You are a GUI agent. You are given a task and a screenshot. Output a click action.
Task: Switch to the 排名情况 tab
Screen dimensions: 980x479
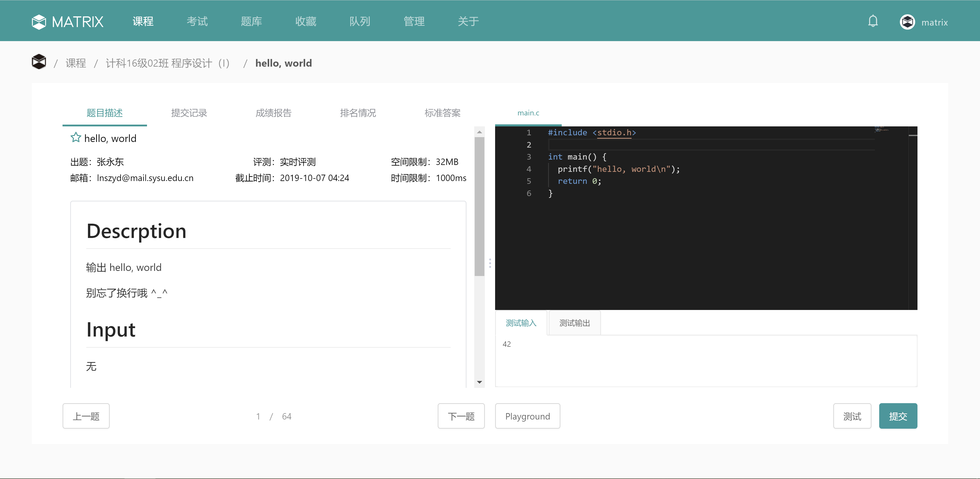pyautogui.click(x=358, y=113)
